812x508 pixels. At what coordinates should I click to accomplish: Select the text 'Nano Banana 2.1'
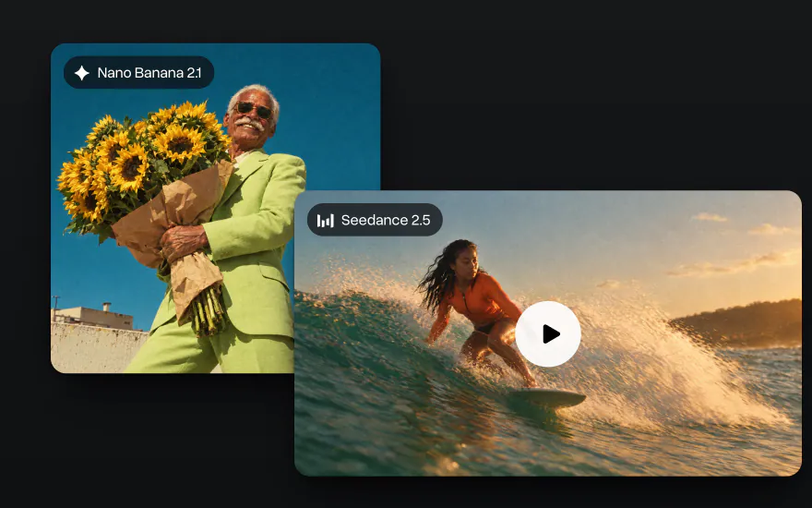149,73
